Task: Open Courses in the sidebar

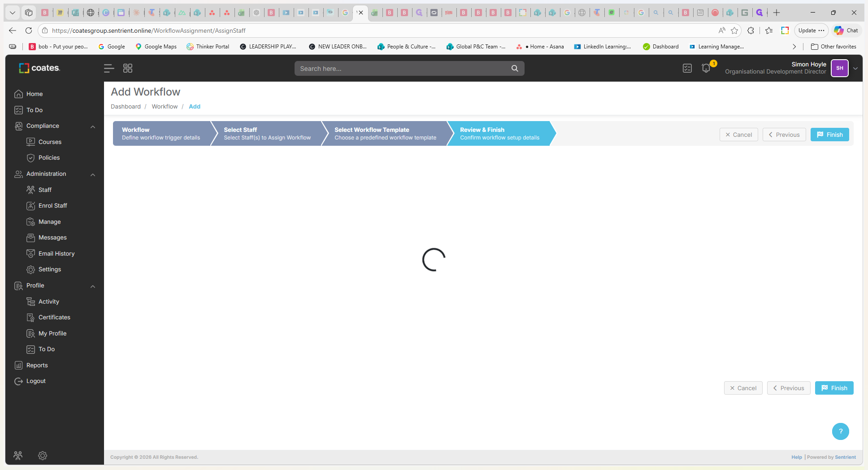Action: pyautogui.click(x=50, y=142)
